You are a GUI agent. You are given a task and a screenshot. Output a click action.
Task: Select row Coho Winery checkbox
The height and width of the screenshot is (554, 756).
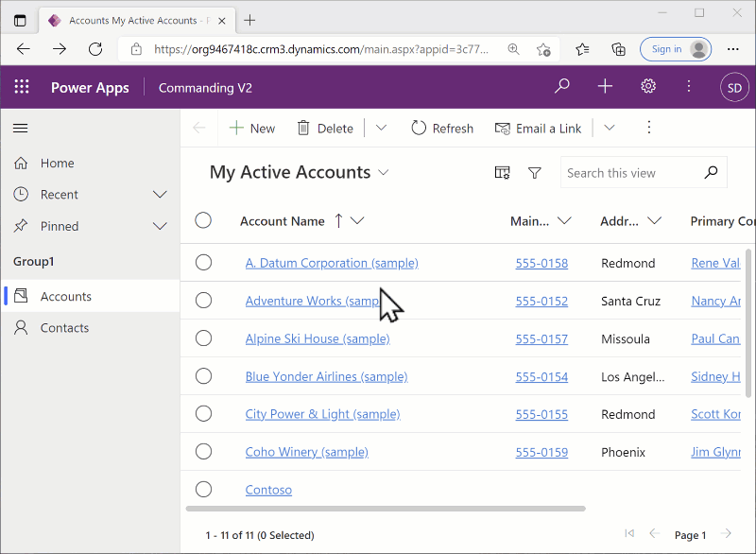click(x=203, y=452)
